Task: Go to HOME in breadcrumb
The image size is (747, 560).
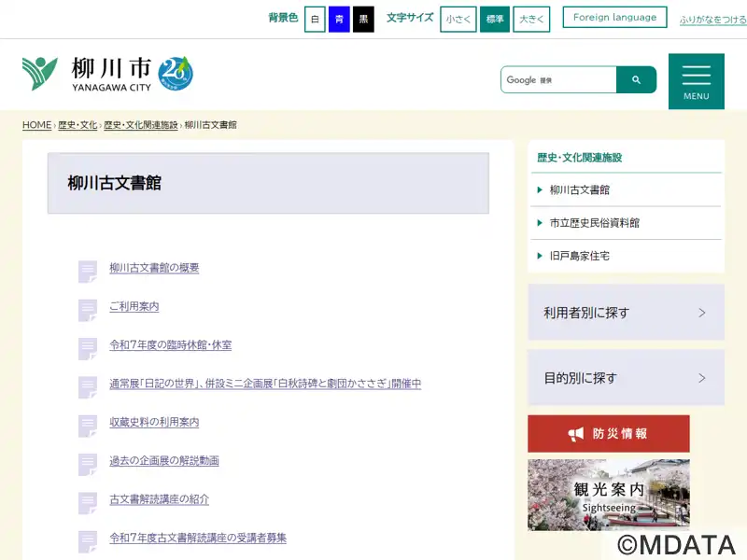Action: click(36, 125)
